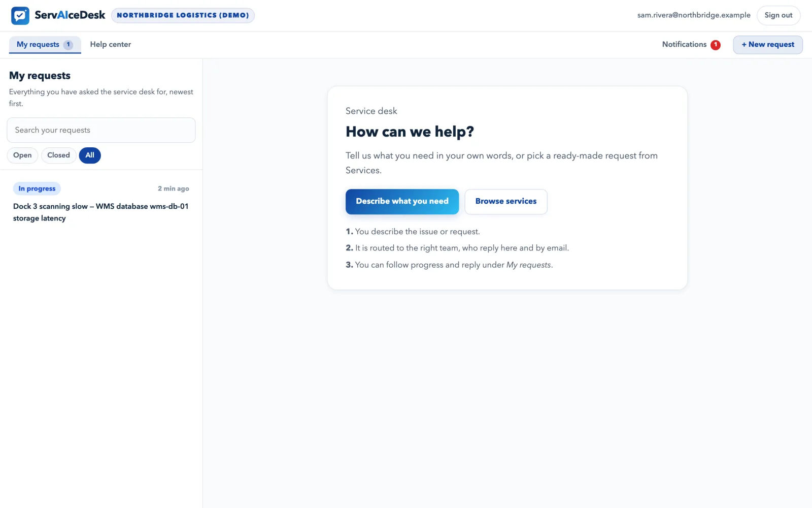Screen dimensions: 812x508
Task: Click sam.rivera@northbridge.example account email
Action: coord(694,15)
